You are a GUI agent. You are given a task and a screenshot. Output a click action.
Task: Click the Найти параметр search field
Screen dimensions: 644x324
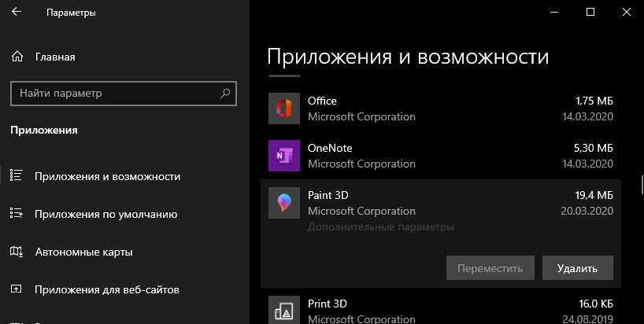pyautogui.click(x=124, y=94)
